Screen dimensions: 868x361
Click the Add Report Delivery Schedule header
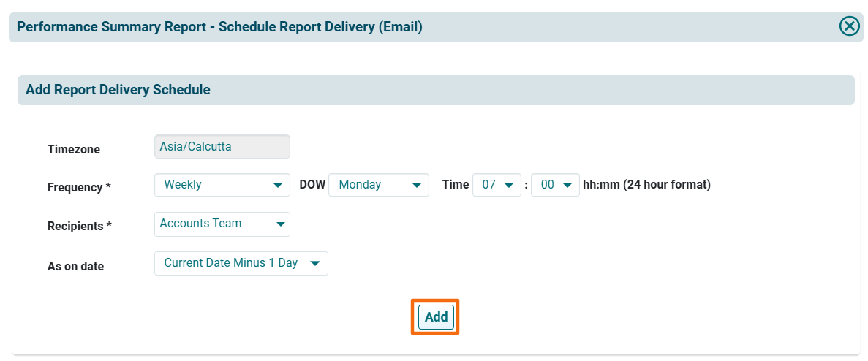point(118,90)
